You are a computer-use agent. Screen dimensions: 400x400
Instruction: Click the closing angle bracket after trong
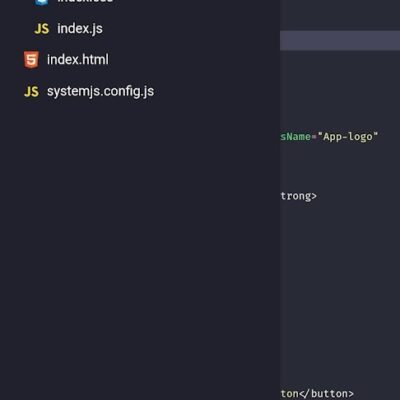(x=314, y=196)
